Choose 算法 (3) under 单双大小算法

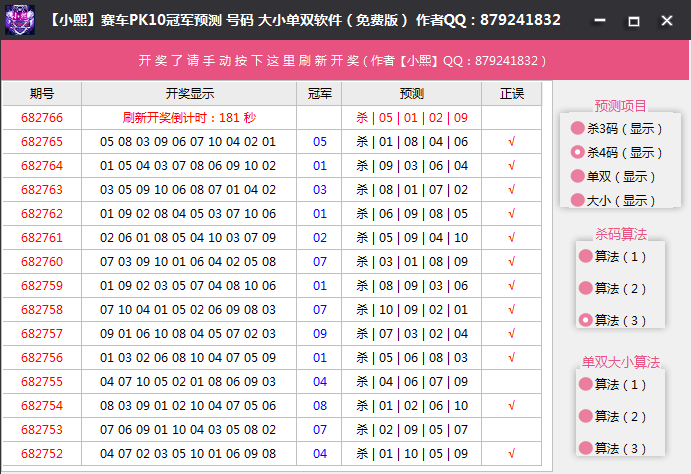pos(613,448)
